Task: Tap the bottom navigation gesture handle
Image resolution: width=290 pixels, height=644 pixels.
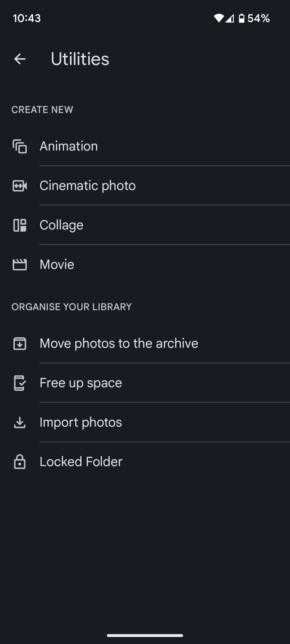Action: 145,635
